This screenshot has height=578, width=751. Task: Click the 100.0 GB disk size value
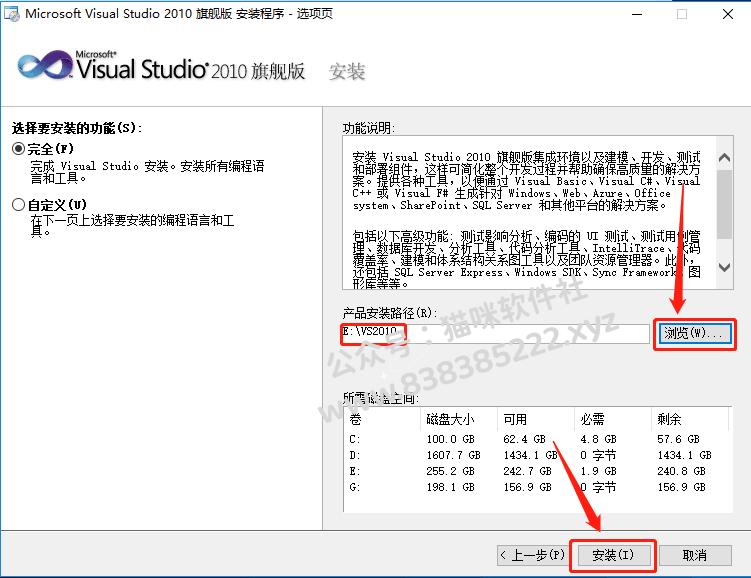pos(450,439)
